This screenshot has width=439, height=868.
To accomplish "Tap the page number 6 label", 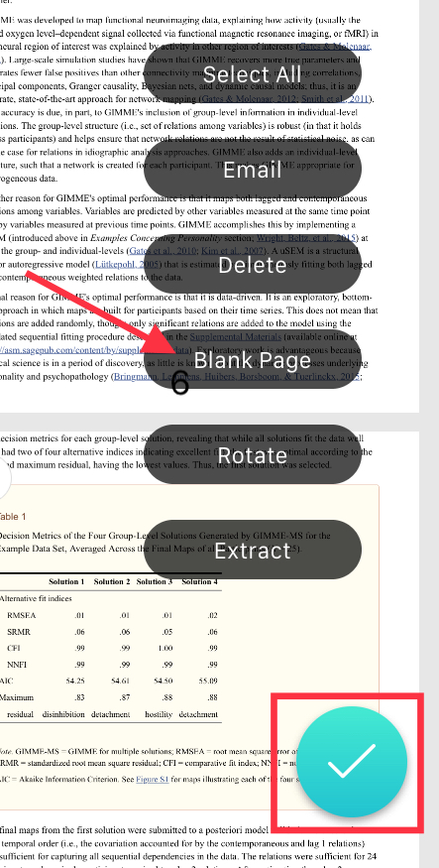I will coord(180,384).
